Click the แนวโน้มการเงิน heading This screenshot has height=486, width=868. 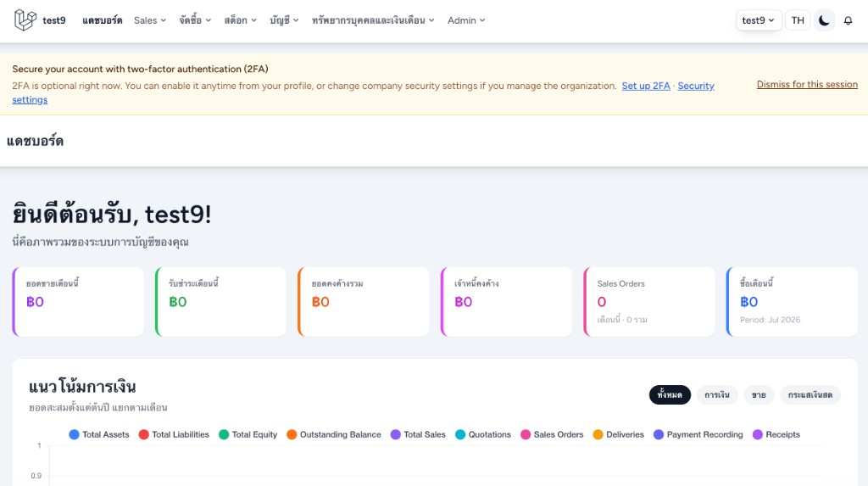(x=82, y=386)
